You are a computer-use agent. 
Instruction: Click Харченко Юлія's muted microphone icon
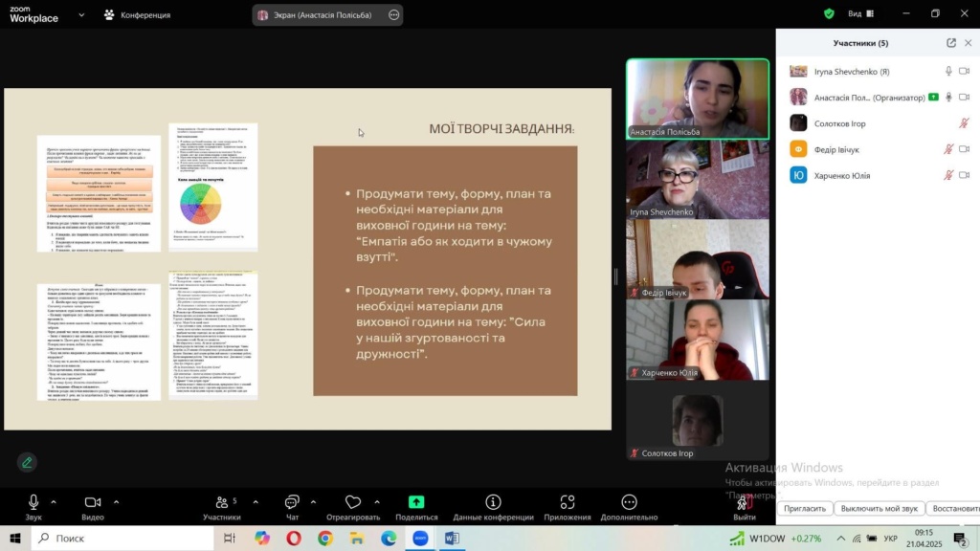click(x=948, y=176)
